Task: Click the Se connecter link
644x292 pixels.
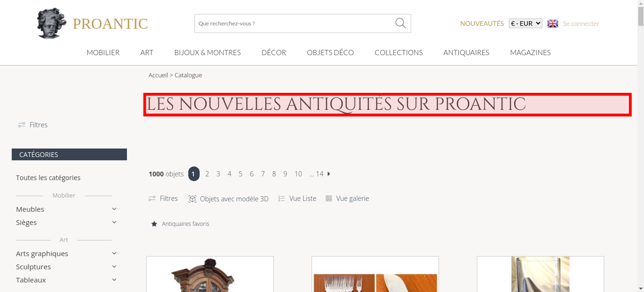Action: tap(581, 23)
